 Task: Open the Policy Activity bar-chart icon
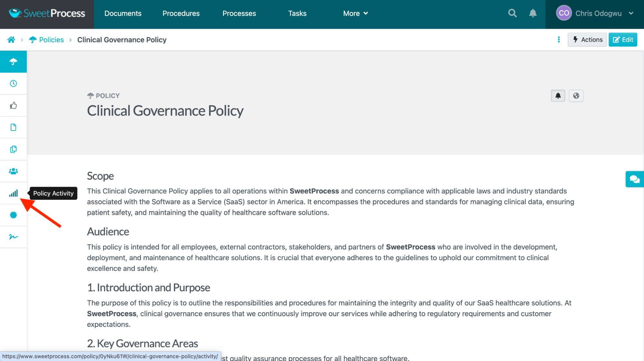pyautogui.click(x=13, y=193)
